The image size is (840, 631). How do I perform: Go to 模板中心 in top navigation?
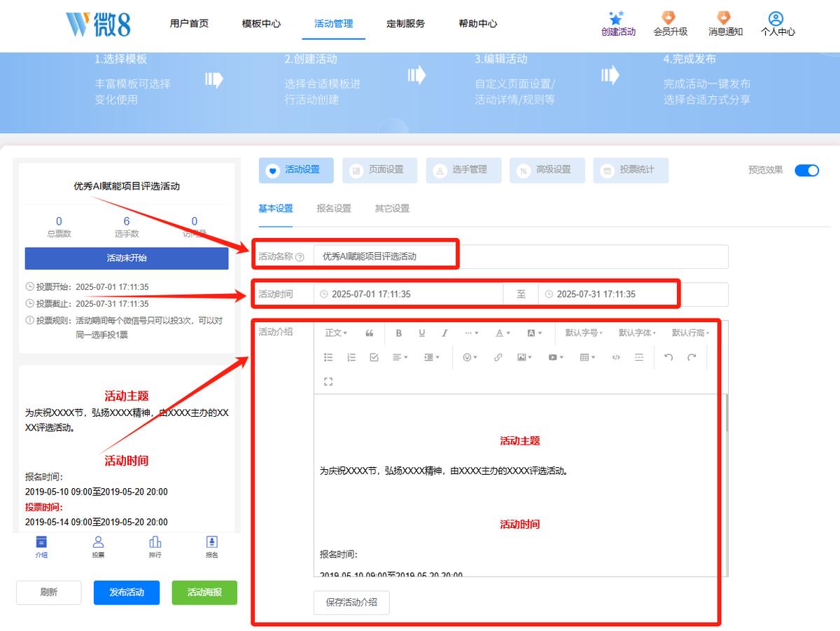tap(261, 24)
